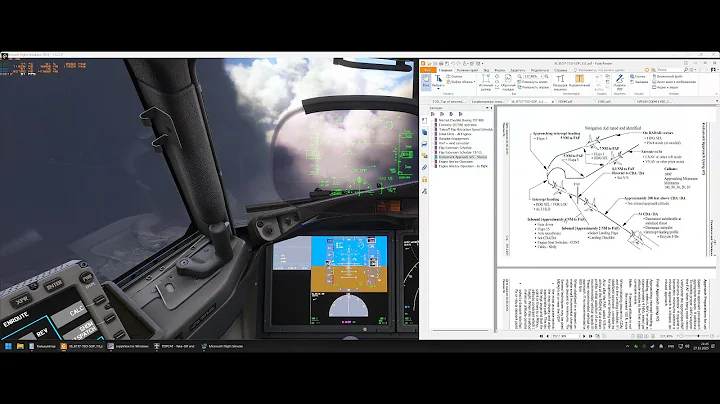Open the Security lock panel

[424, 180]
